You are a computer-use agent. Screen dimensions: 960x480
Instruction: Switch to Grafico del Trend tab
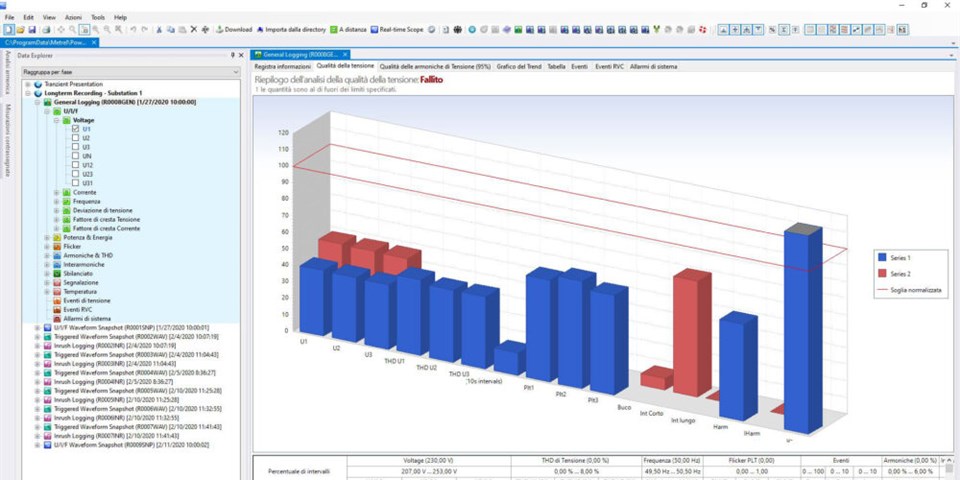click(518, 65)
